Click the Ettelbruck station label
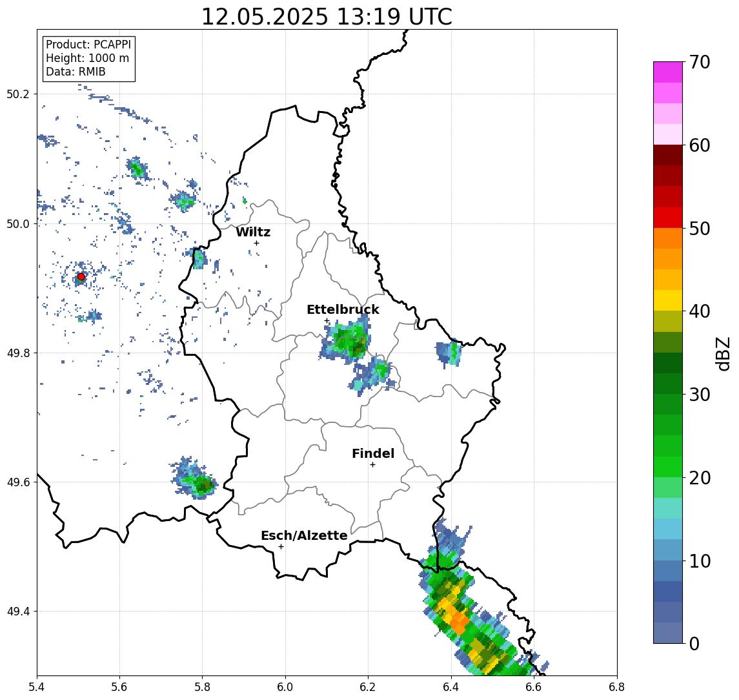This screenshot has height=700, width=739. 343,309
